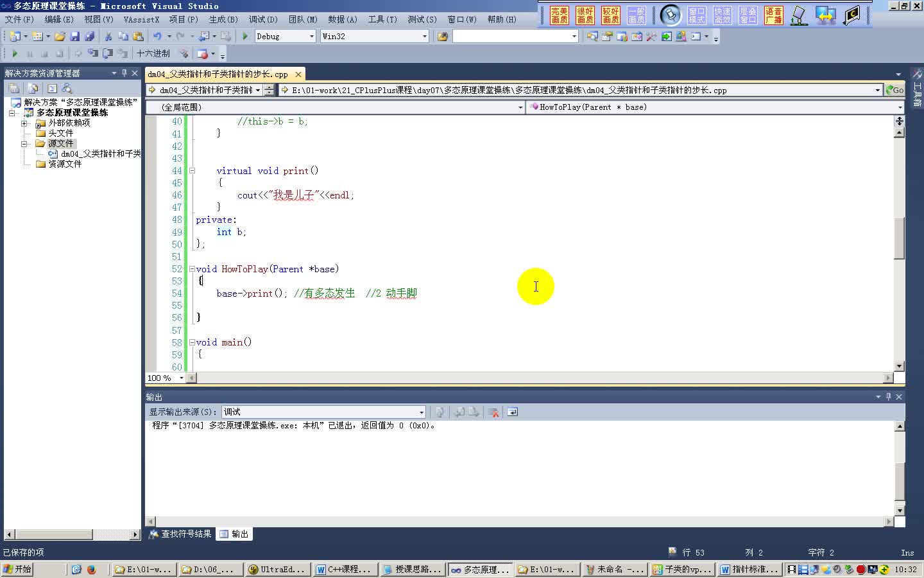This screenshot has width=924, height=578.
Task: Switch to UltraEd... taskbar window
Action: [x=278, y=569]
